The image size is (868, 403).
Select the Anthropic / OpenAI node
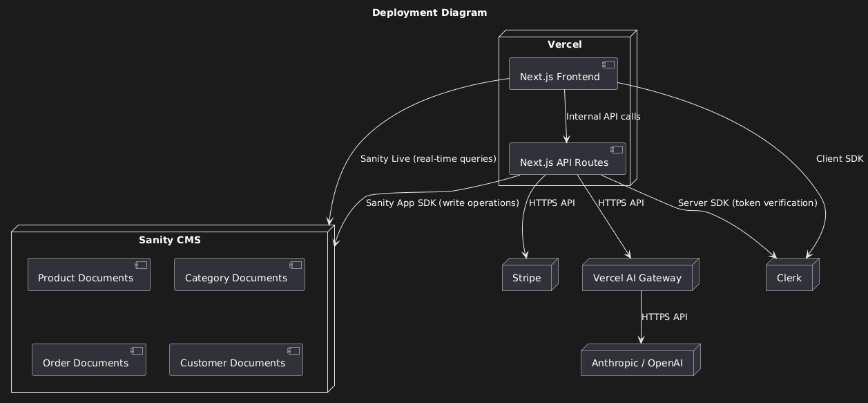tap(637, 363)
